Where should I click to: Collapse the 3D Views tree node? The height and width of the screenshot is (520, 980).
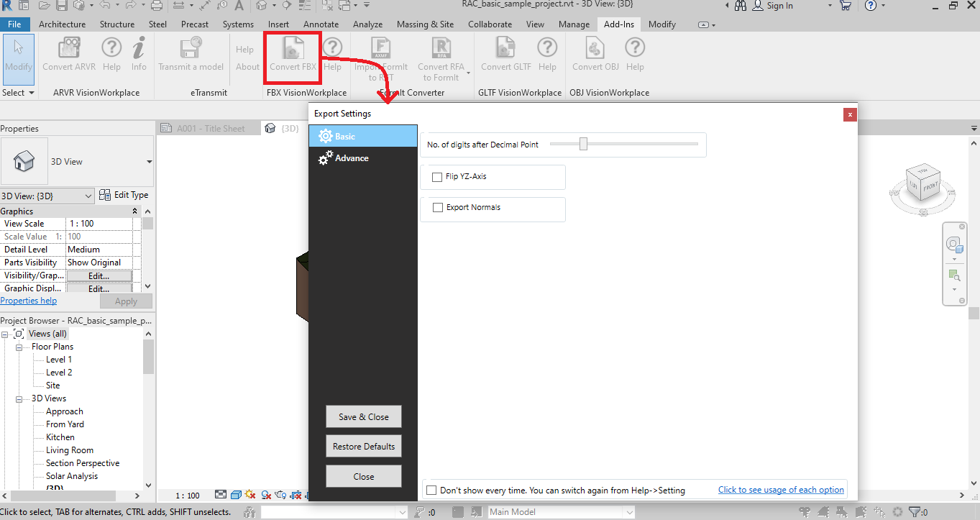[19, 398]
